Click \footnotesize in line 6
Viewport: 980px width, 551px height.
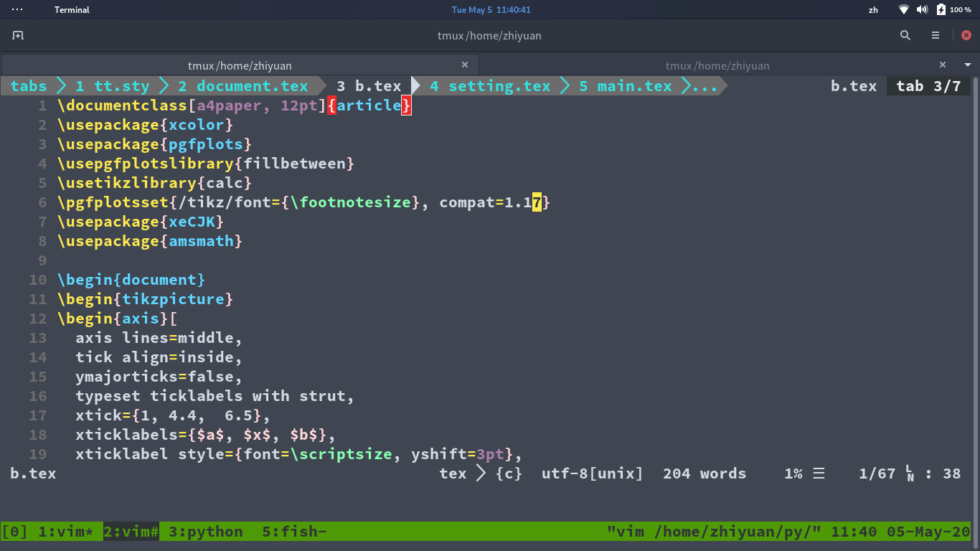pyautogui.click(x=350, y=202)
